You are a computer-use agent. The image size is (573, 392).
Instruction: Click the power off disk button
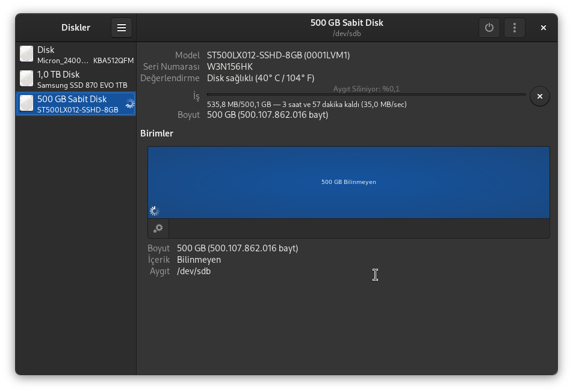[x=489, y=28]
